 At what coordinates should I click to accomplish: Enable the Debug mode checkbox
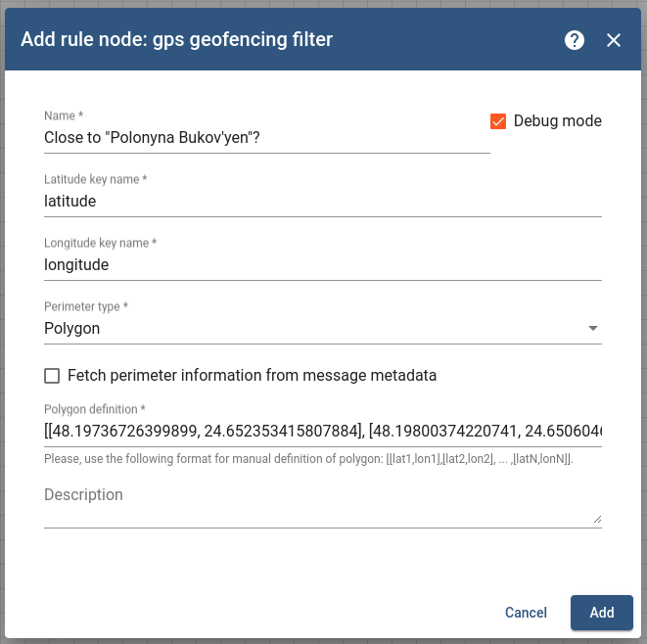click(x=498, y=121)
